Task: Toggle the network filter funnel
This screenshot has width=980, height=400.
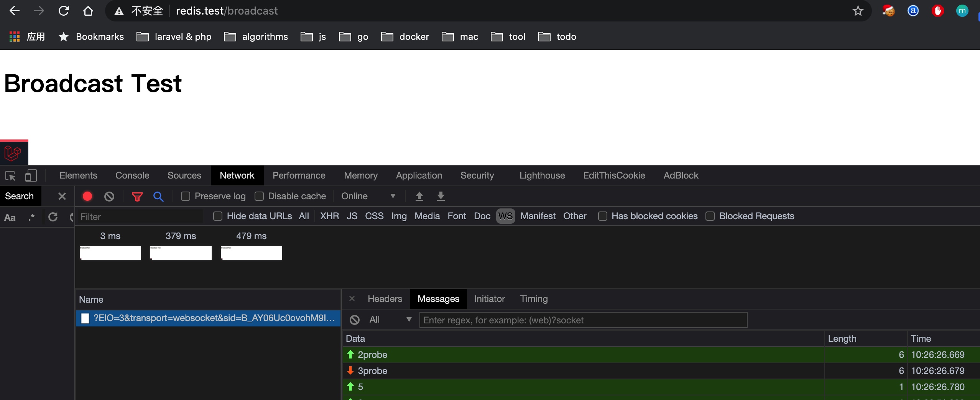Action: [137, 197]
